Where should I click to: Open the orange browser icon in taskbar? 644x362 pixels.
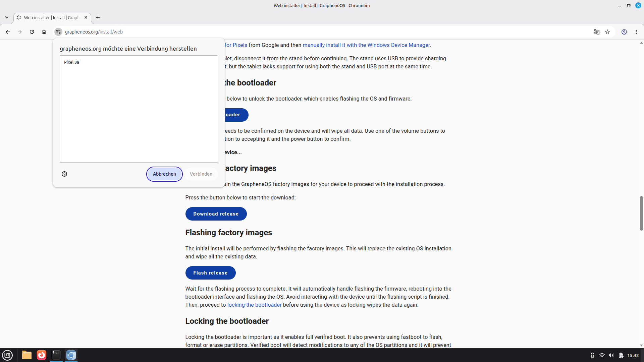pyautogui.click(x=42, y=355)
